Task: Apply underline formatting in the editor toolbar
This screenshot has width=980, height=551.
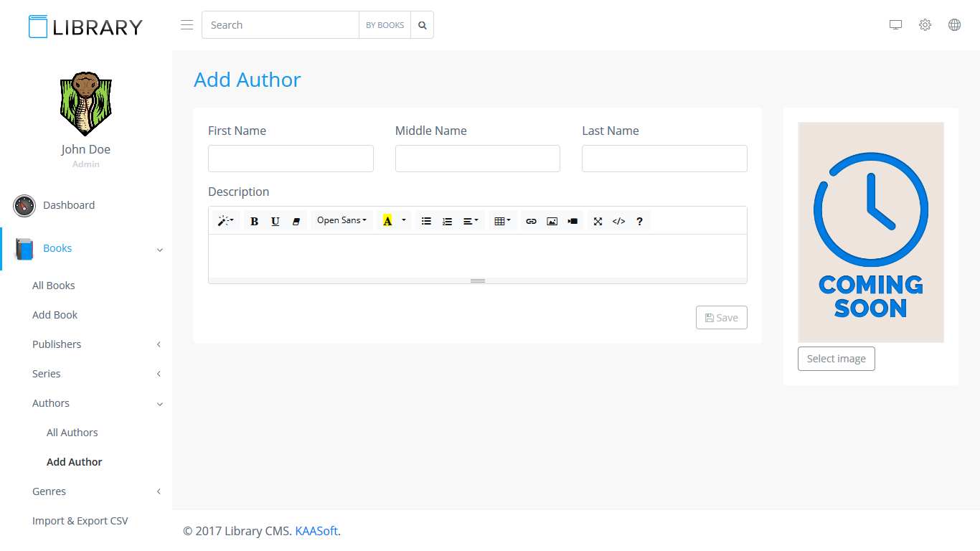Action: (275, 221)
